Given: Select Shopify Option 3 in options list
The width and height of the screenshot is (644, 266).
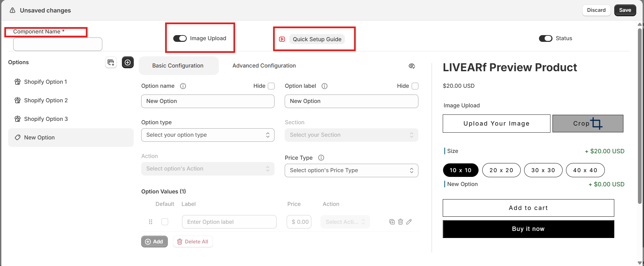Looking at the screenshot, I should tap(71, 119).
